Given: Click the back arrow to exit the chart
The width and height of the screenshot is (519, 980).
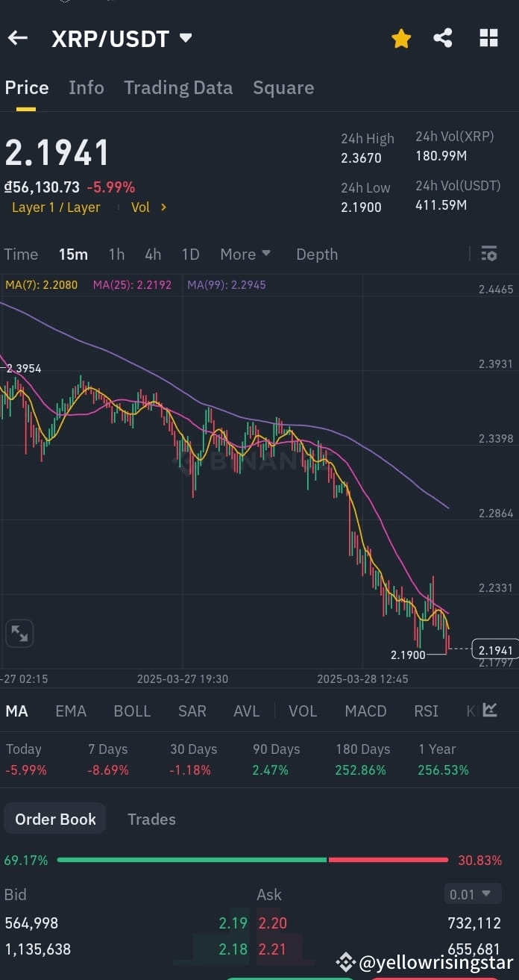Looking at the screenshot, I should [x=17, y=37].
